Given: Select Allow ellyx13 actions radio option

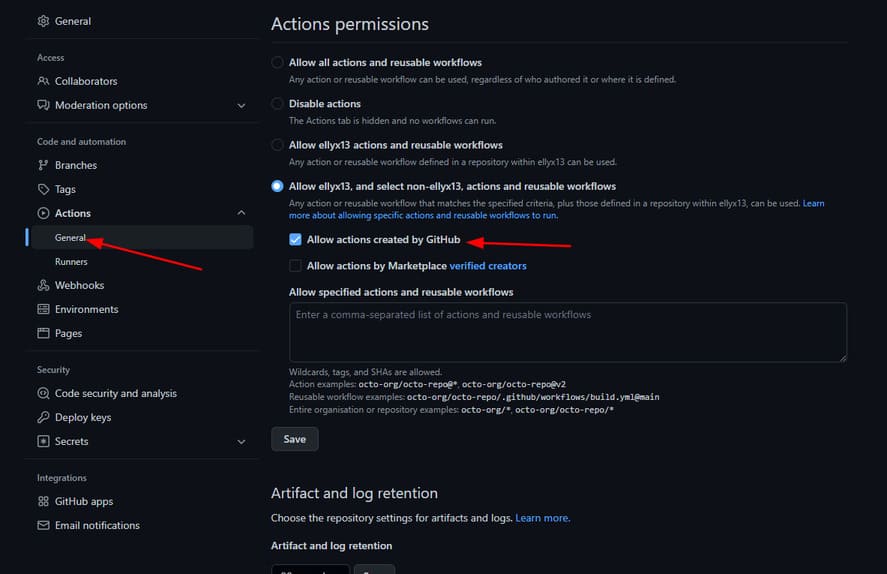Looking at the screenshot, I should click(x=277, y=145).
